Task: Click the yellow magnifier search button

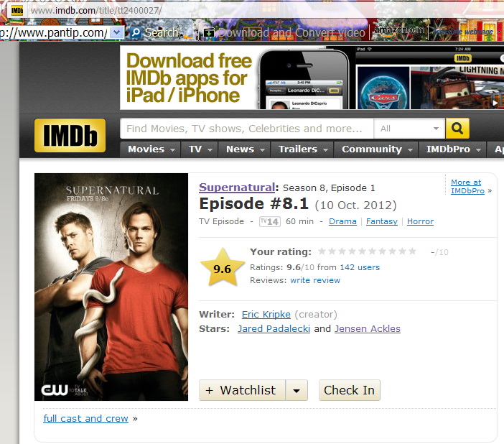Action: (457, 129)
